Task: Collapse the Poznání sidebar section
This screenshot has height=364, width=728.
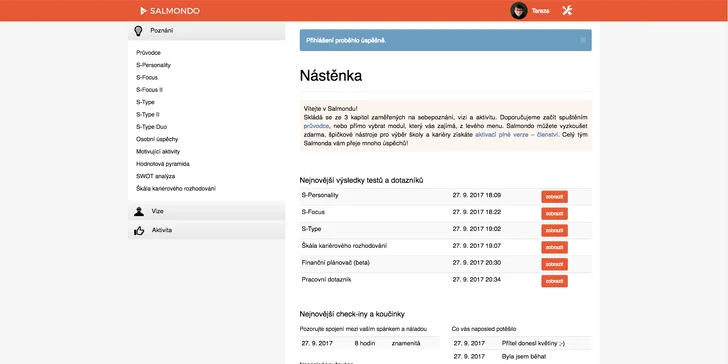Action: (207, 31)
